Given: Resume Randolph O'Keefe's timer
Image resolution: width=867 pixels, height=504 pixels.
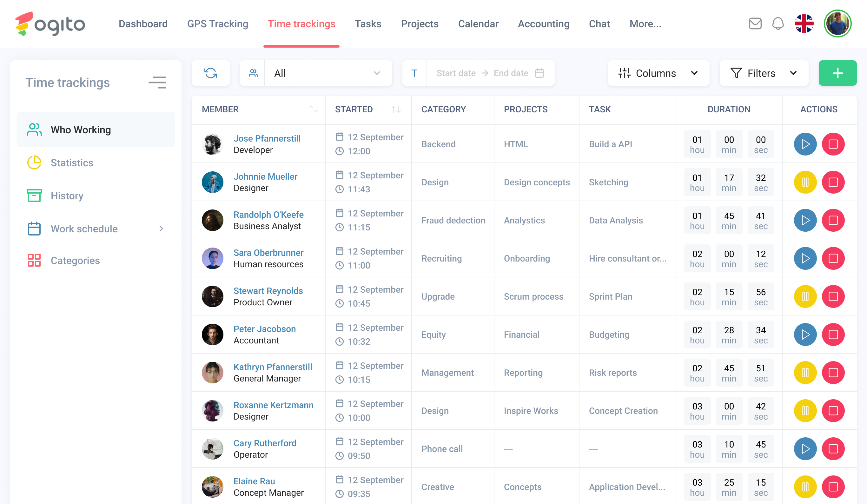Looking at the screenshot, I should click(805, 221).
